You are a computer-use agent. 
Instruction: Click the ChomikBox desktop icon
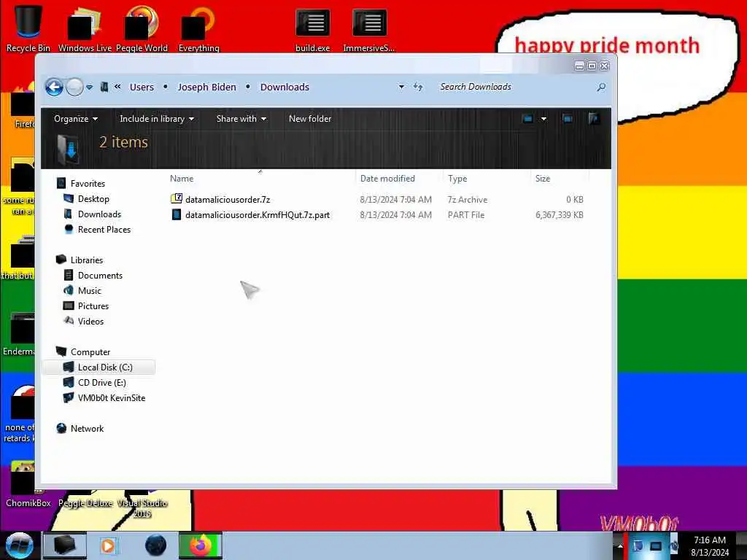coord(28,483)
